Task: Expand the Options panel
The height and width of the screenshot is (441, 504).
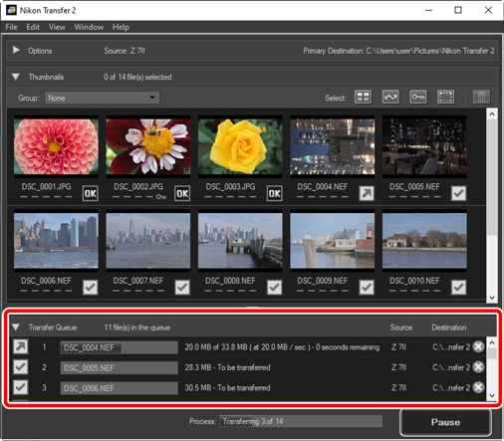Action: (16, 50)
